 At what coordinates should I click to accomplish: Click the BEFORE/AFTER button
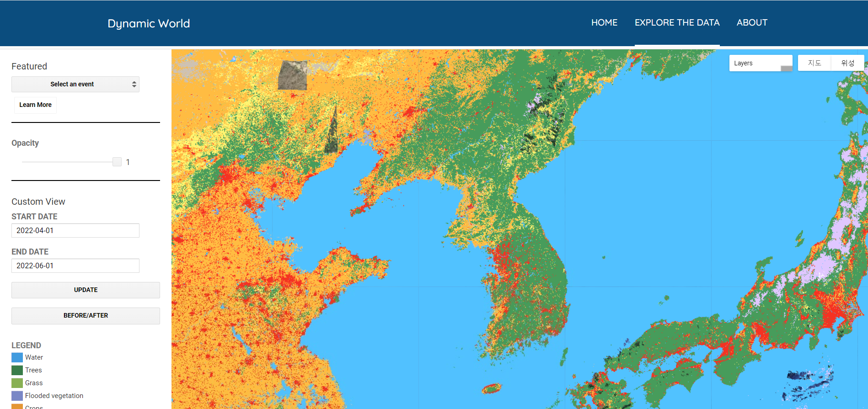pos(86,315)
